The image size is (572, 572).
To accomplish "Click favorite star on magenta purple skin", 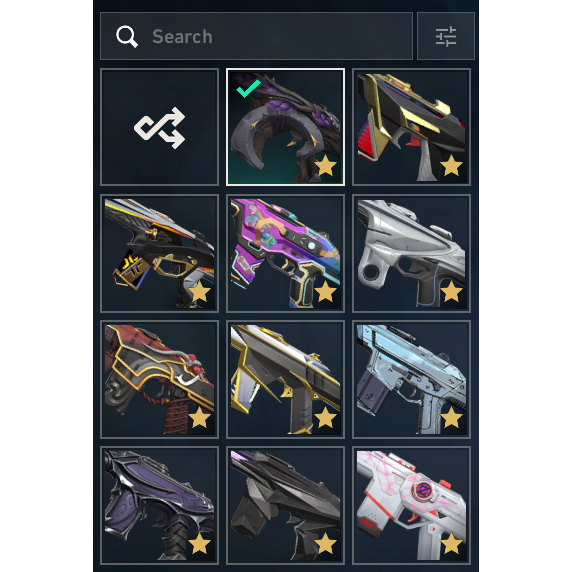I will pos(325,291).
